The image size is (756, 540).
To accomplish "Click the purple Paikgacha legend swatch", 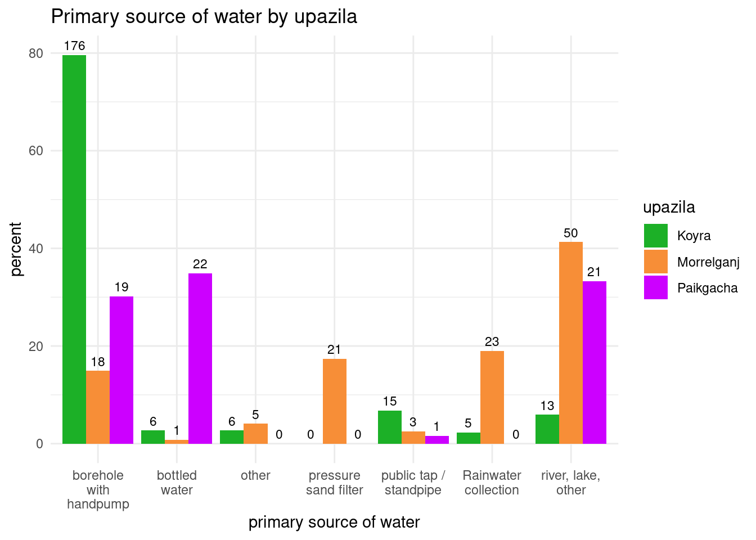I will point(655,287).
